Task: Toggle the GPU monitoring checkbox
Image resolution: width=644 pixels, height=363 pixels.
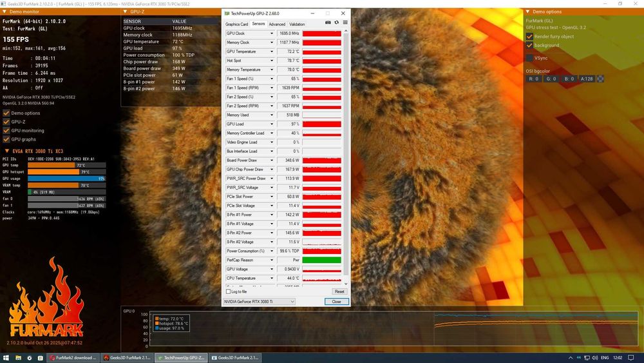Action: point(6,130)
